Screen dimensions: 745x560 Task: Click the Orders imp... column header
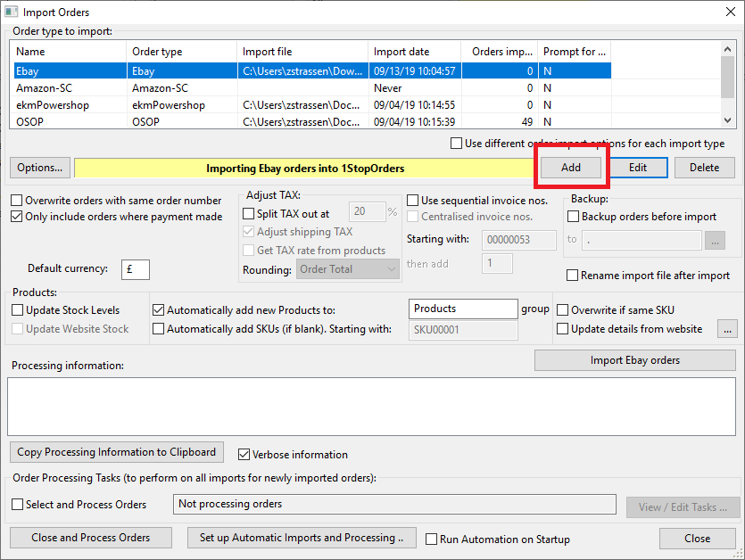click(500, 52)
